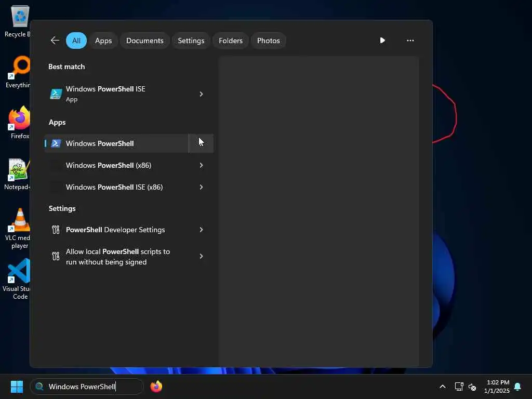Switch to the Folders filter
Image resolution: width=532 pixels, height=399 pixels.
point(231,41)
